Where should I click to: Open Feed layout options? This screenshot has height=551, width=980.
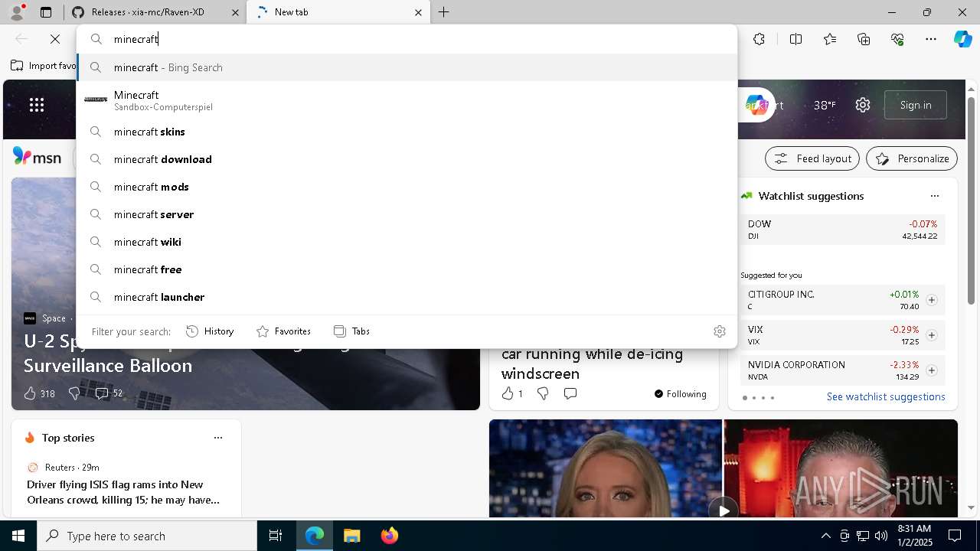click(x=812, y=158)
